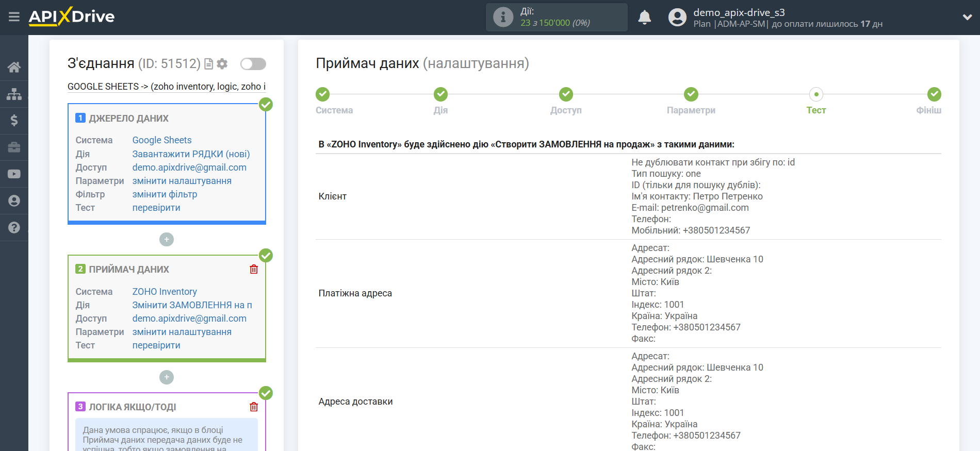Viewport: 980px width, 451px height.
Task: Click the ПРИЙМАЧ ДАНИХ block header
Action: tap(129, 270)
